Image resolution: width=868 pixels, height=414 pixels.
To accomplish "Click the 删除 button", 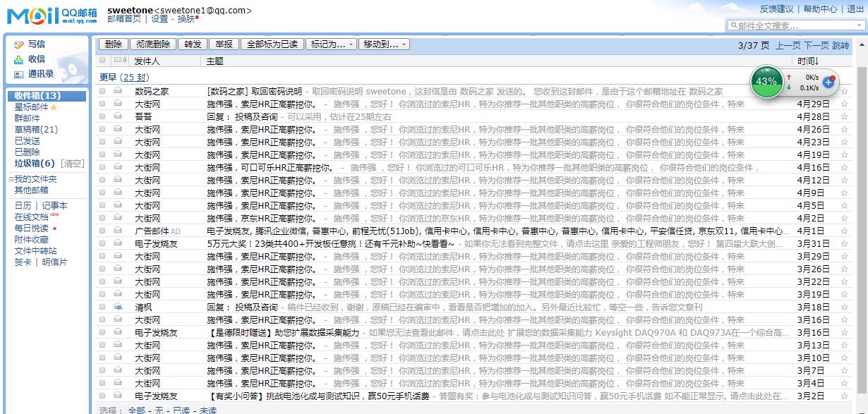I will coord(113,44).
